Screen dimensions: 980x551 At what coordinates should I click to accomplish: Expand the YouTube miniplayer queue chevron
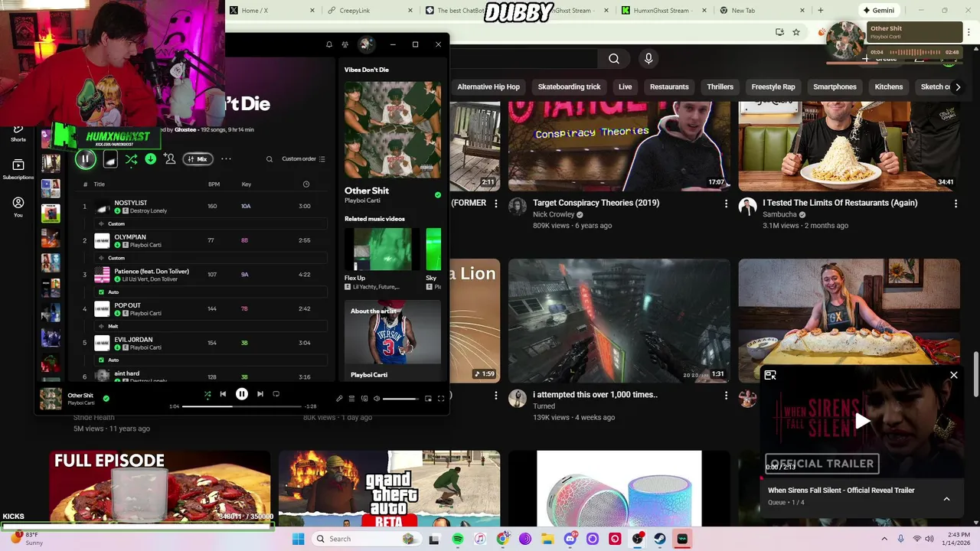946,499
